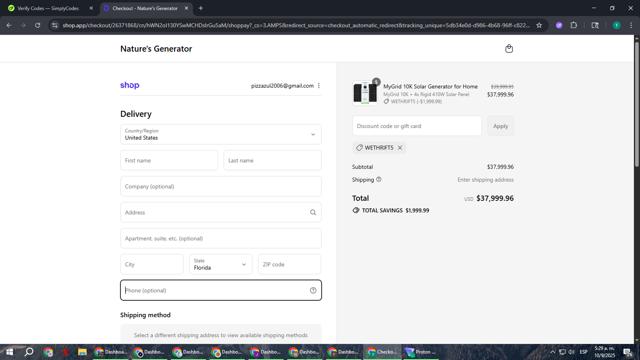The image size is (640, 360).
Task: Click the ZIP code field
Action: pyautogui.click(x=289, y=264)
